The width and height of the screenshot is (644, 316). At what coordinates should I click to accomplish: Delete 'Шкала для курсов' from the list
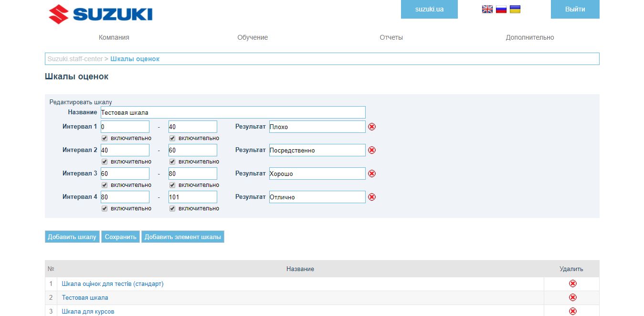click(x=572, y=311)
